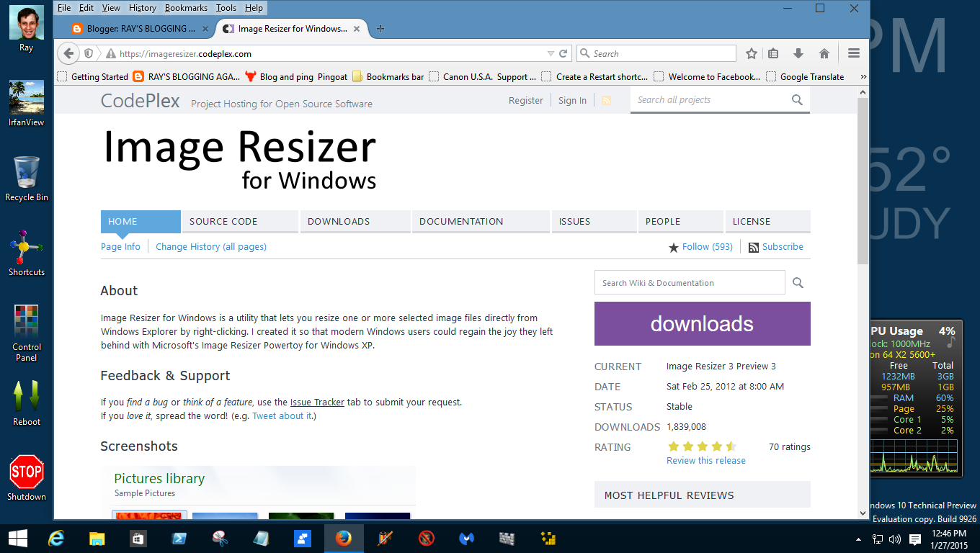
Task: Open the LICENSE tab
Action: click(x=768, y=221)
